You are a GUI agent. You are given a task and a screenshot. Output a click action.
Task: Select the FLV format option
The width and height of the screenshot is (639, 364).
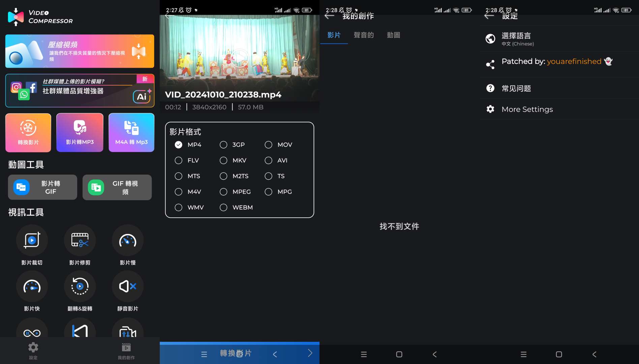pos(187,160)
